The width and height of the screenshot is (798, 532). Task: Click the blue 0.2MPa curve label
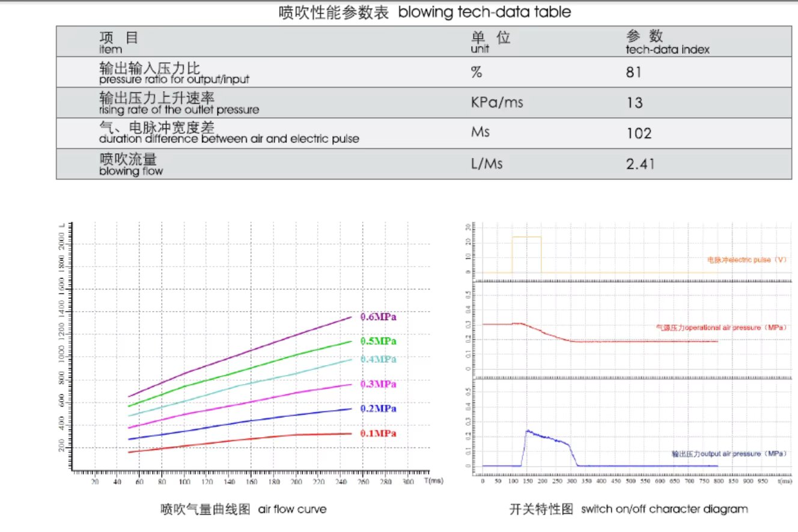[x=379, y=408]
